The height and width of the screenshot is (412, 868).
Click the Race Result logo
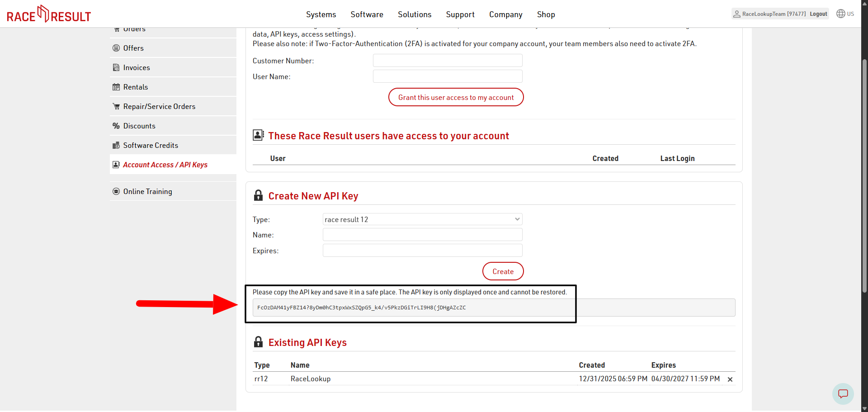coord(49,14)
